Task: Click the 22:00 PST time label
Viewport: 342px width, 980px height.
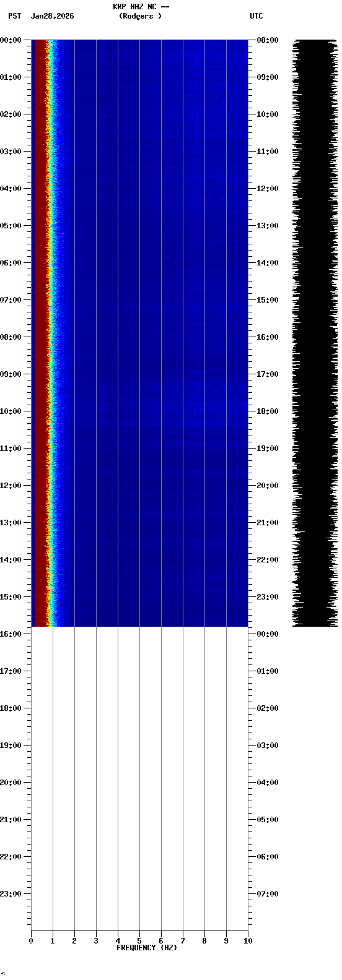Action: pos(11,857)
